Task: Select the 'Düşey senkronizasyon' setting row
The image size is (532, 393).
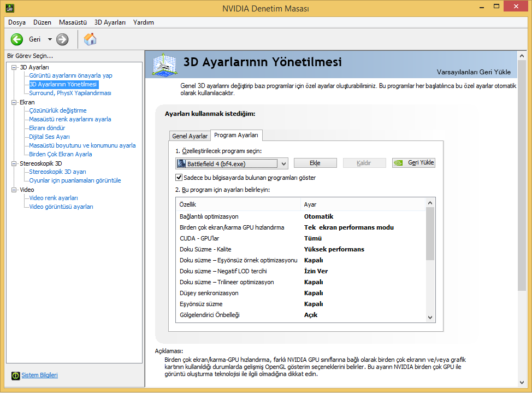Action: click(300, 293)
